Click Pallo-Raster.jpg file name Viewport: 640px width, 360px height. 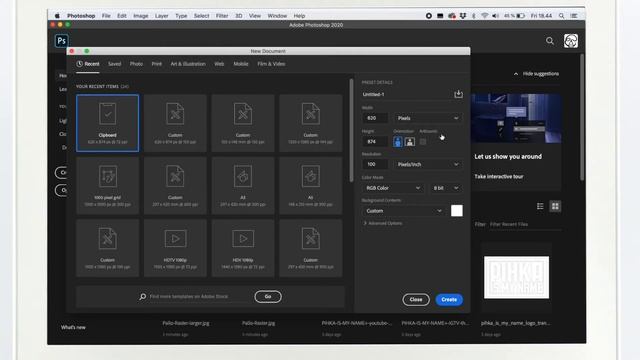[x=258, y=323]
